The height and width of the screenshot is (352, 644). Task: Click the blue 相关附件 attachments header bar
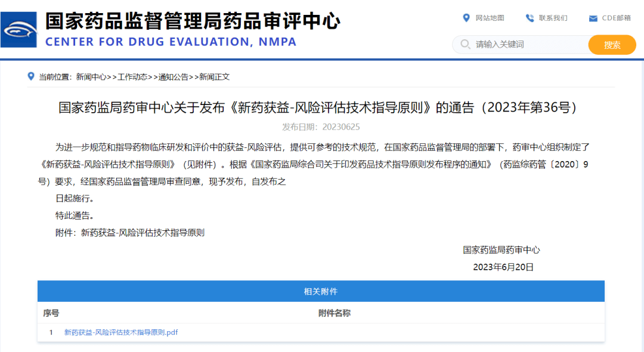tap(322, 291)
